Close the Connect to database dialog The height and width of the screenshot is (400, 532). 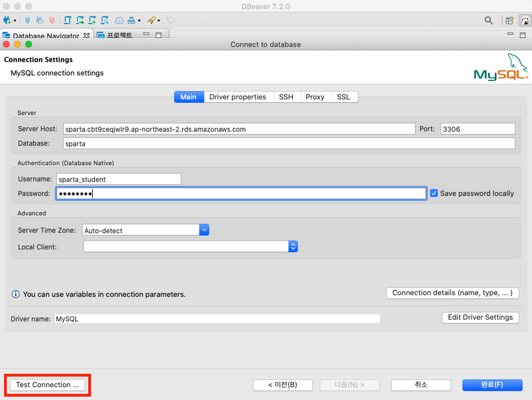point(6,44)
